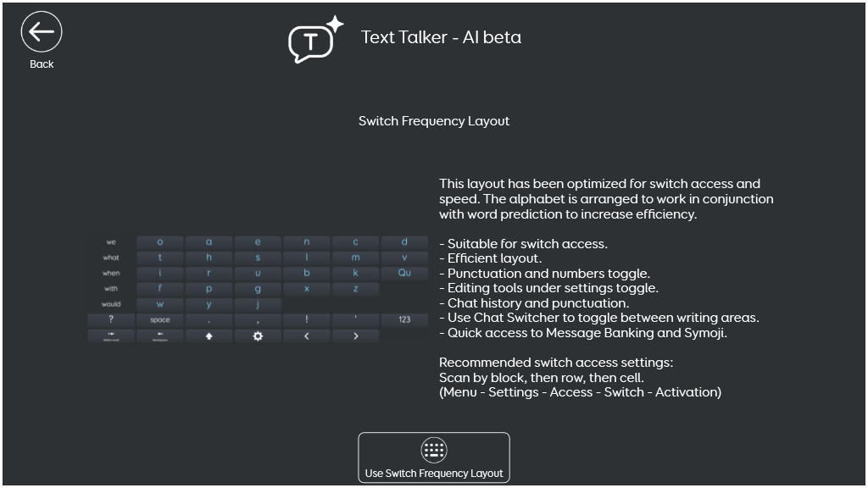Click the Text Talker speech bubble logo
This screenshot has height=488, width=868.
(x=312, y=41)
